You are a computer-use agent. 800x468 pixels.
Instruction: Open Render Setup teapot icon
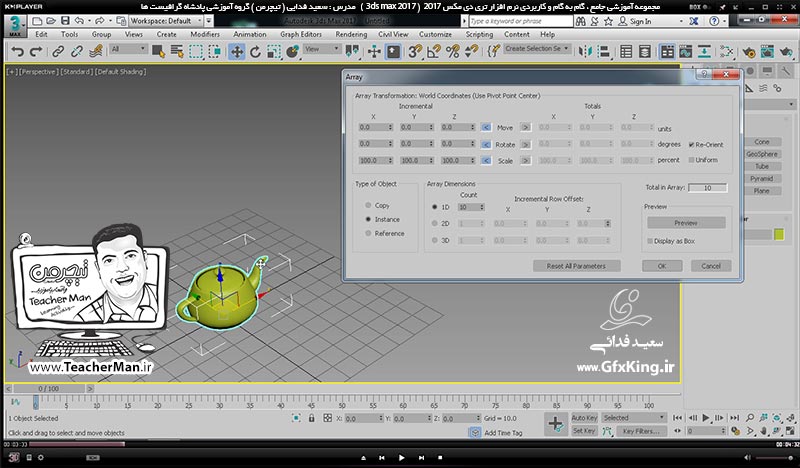point(748,52)
